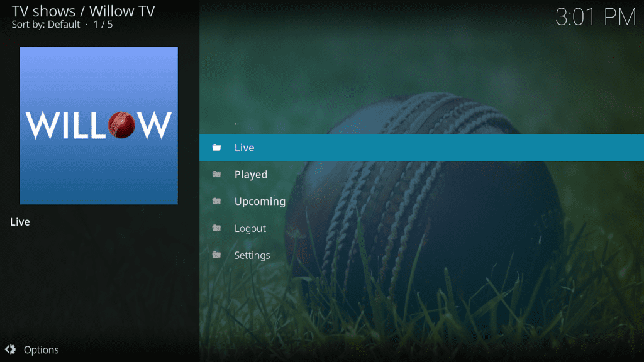The height and width of the screenshot is (362, 644).
Task: Click the folder icon beside Logout
Action: tap(216, 228)
